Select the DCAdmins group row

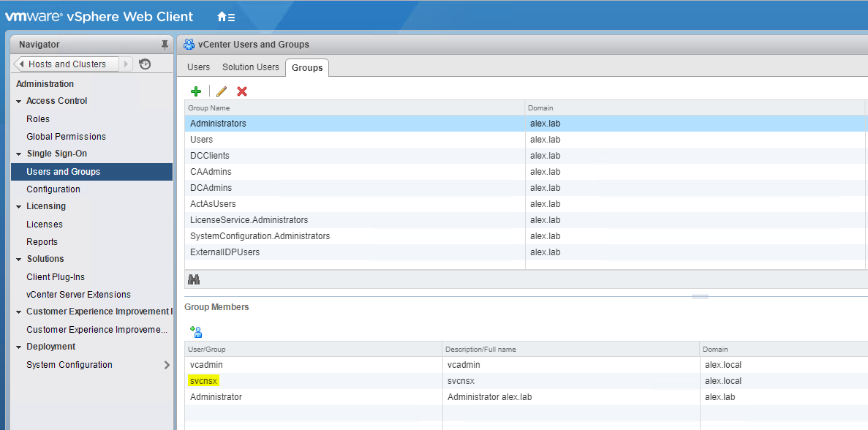click(211, 188)
